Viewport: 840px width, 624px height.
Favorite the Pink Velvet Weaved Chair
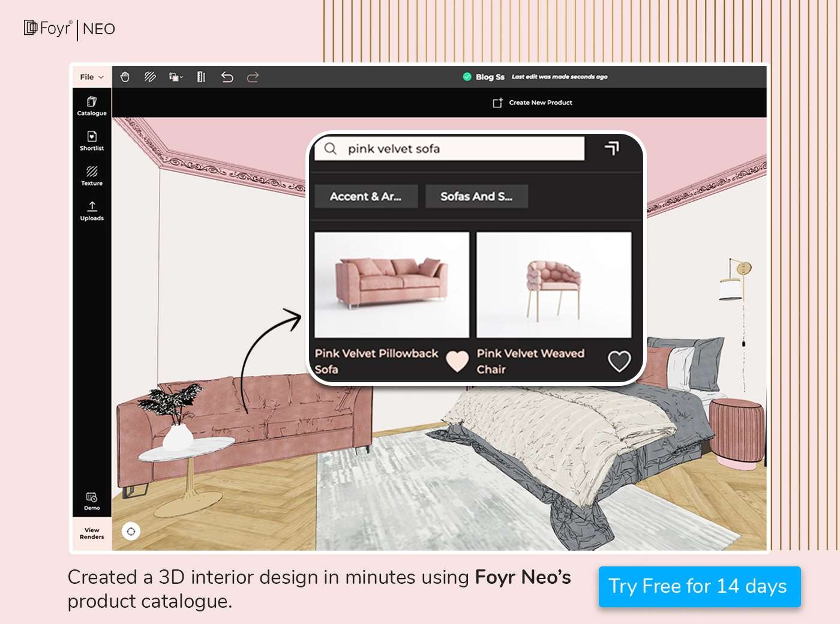(x=620, y=361)
